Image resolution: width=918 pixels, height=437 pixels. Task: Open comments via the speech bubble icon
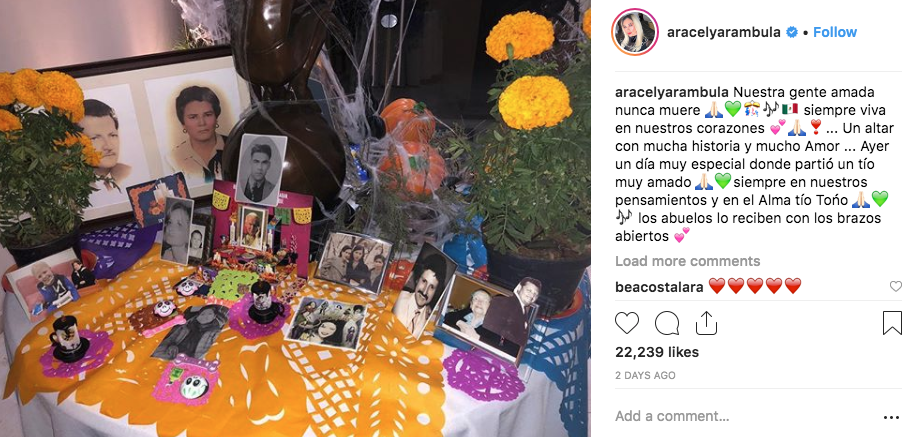667,323
